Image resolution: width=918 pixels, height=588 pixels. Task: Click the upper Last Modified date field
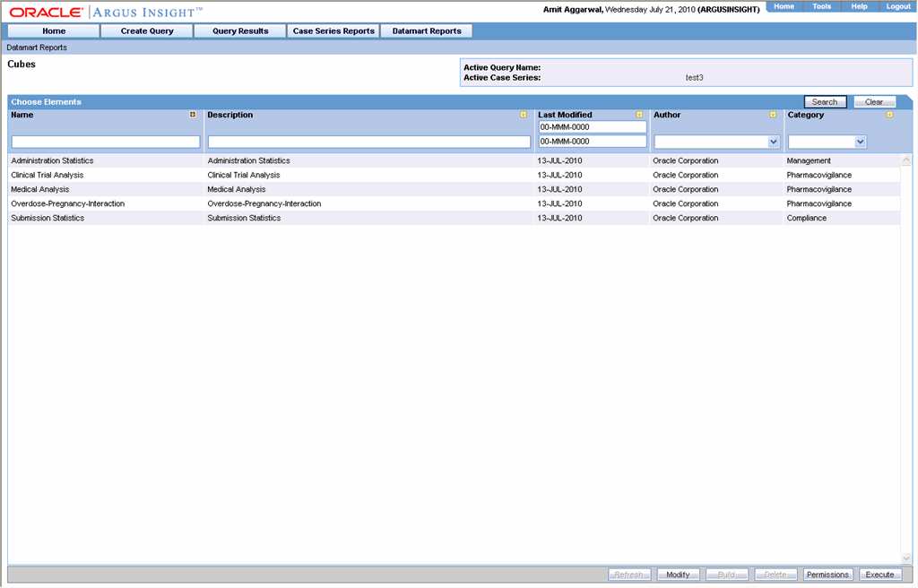coord(593,127)
